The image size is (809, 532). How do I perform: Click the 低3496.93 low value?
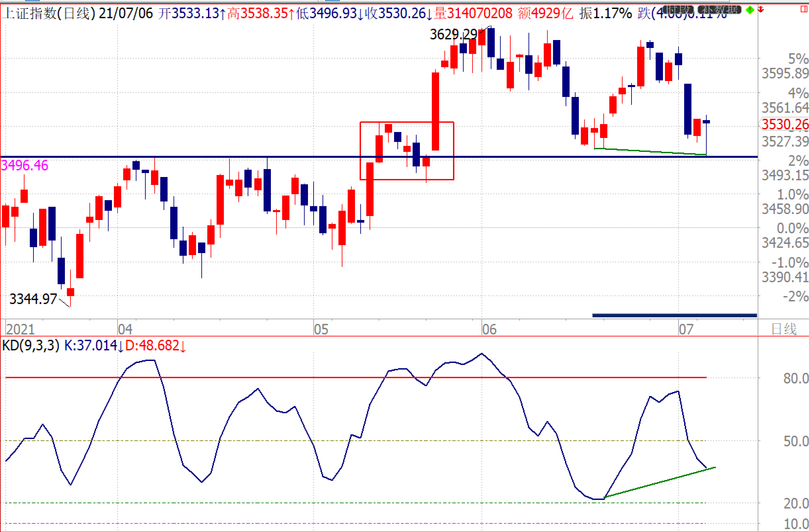(x=330, y=14)
